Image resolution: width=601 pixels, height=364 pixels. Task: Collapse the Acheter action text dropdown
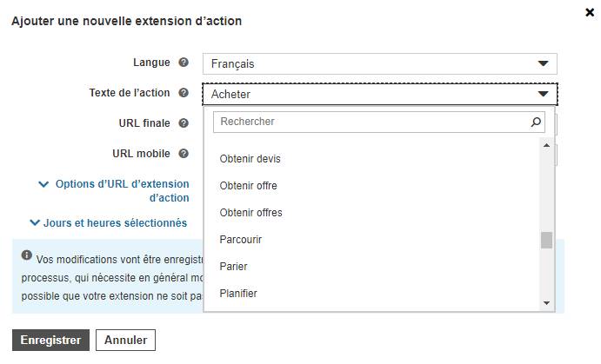[x=379, y=94]
